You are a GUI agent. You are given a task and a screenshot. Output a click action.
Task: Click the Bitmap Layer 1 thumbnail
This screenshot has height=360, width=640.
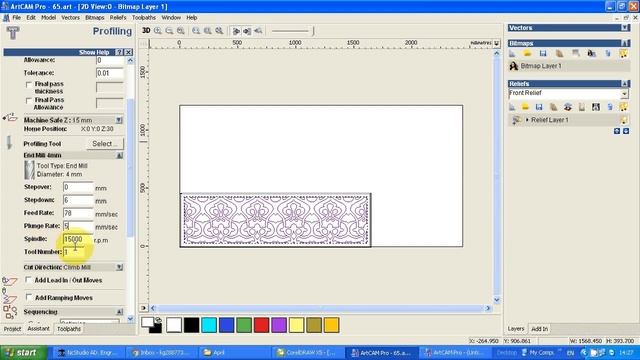click(x=513, y=66)
